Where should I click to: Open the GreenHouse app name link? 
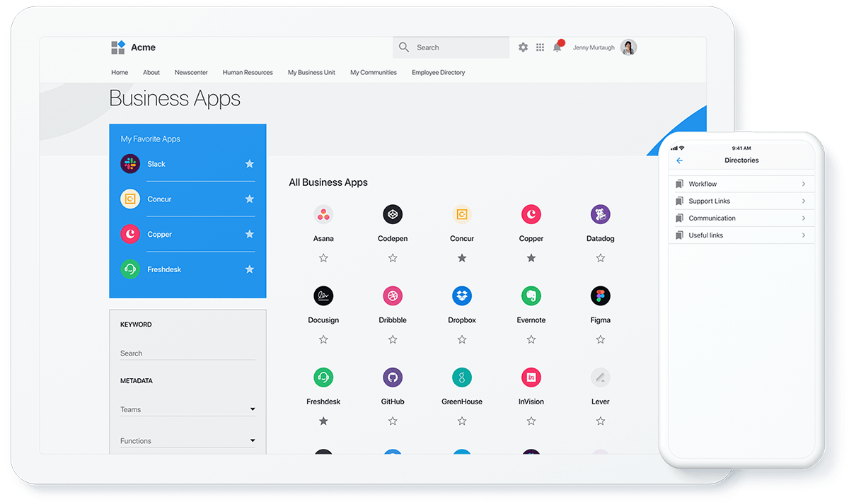click(x=462, y=402)
